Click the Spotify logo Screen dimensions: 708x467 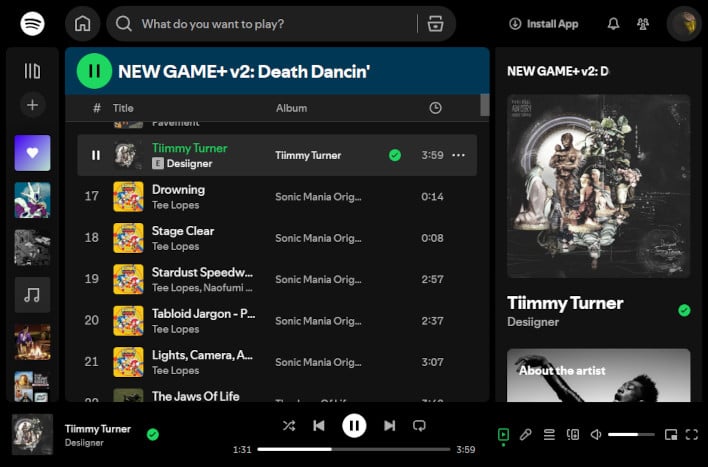pos(33,23)
